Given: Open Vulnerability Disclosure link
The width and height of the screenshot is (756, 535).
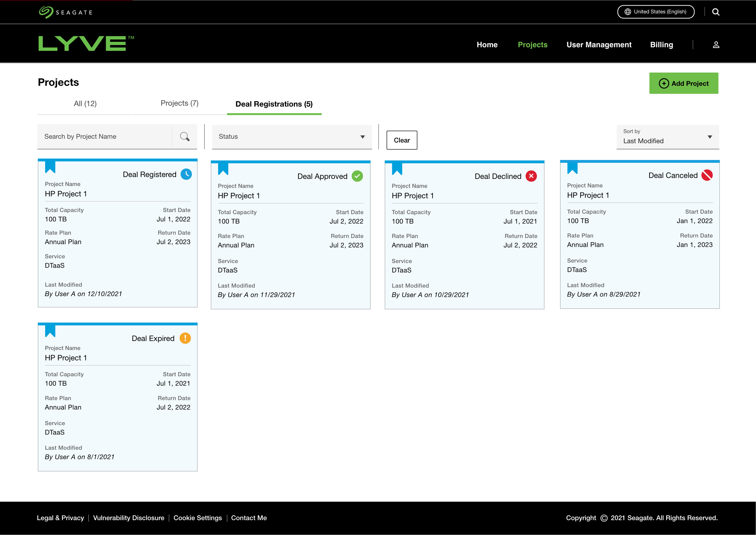Looking at the screenshot, I should click(x=129, y=518).
